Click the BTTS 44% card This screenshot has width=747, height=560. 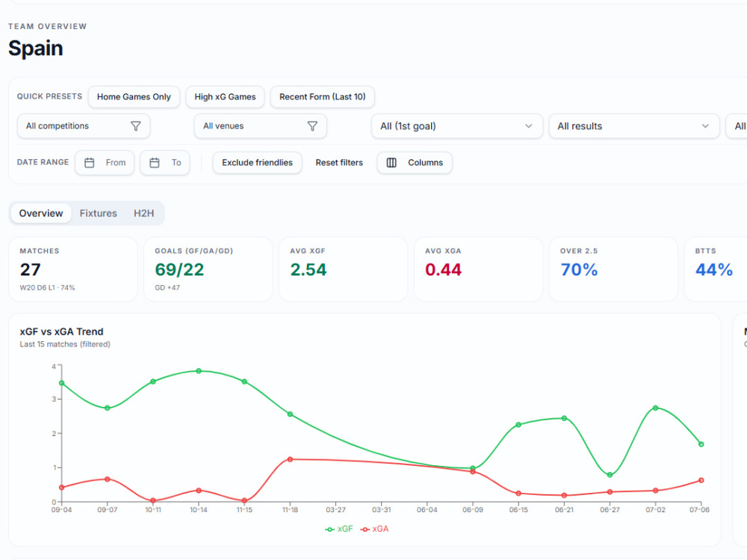coord(716,269)
